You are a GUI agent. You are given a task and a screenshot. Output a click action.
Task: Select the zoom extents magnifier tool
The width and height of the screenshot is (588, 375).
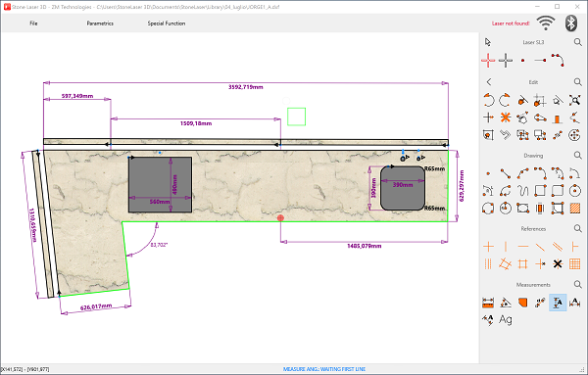coord(575,100)
